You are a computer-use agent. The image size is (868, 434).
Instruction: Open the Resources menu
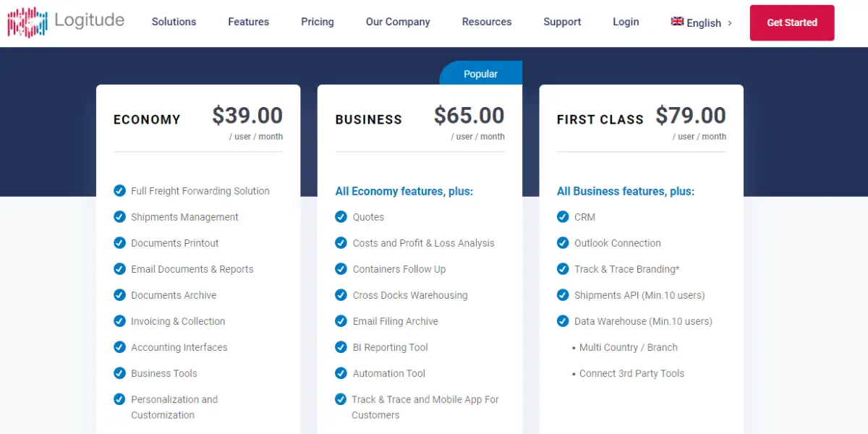(487, 22)
